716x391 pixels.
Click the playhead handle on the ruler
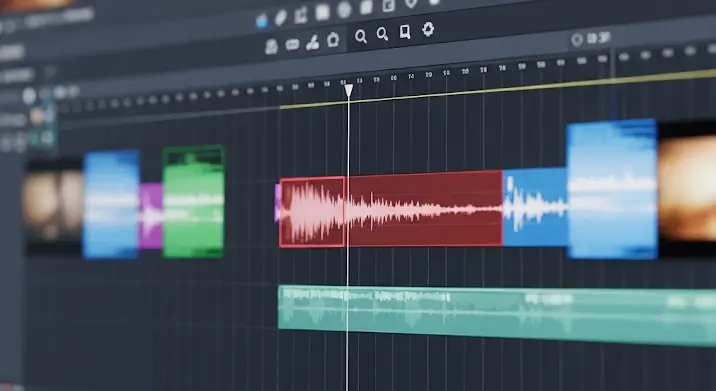pos(348,90)
